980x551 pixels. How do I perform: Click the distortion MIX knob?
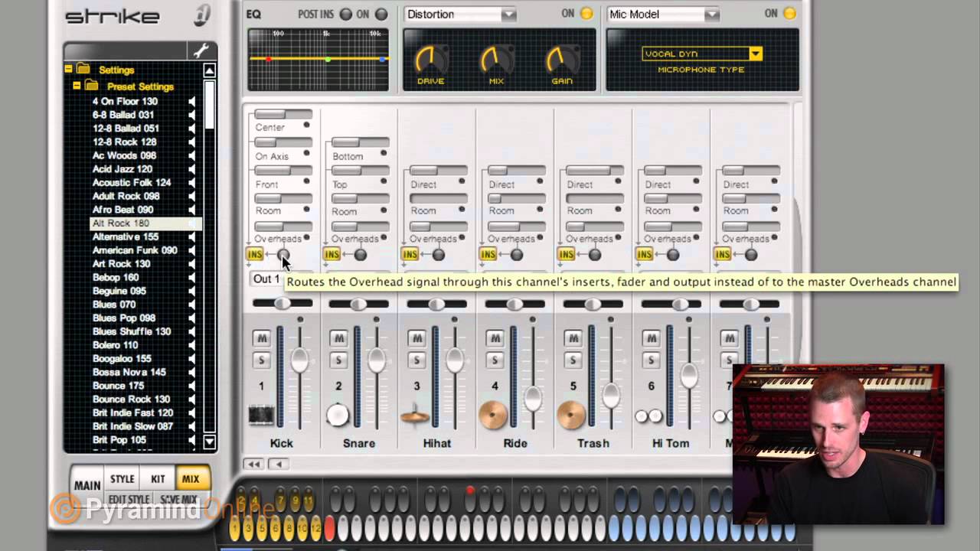[495, 59]
